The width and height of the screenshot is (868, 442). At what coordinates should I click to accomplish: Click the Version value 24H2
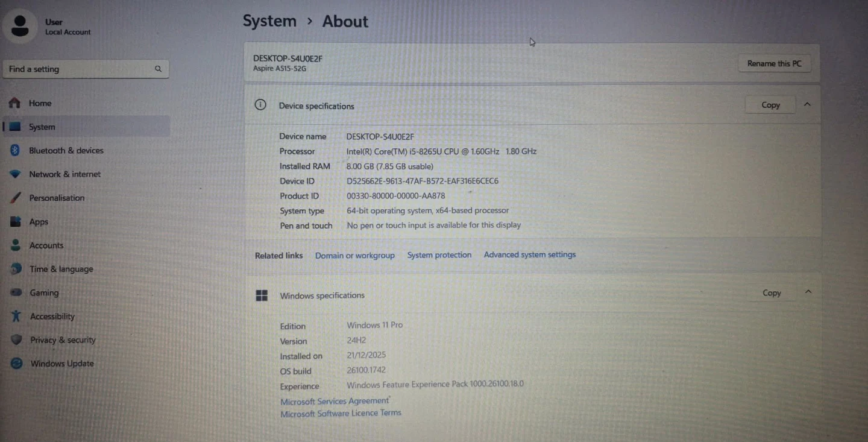click(x=356, y=340)
